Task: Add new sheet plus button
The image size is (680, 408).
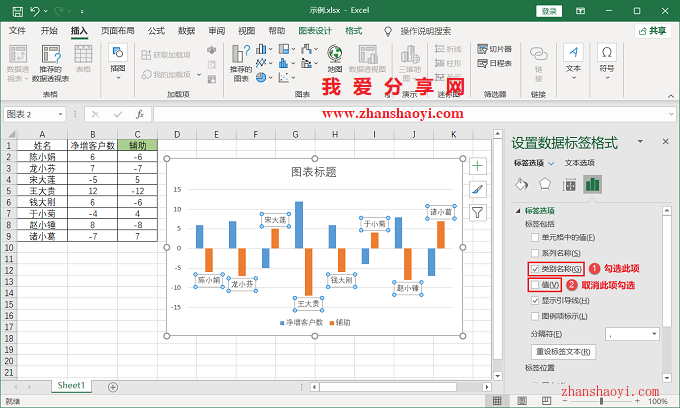Action: coord(113,387)
